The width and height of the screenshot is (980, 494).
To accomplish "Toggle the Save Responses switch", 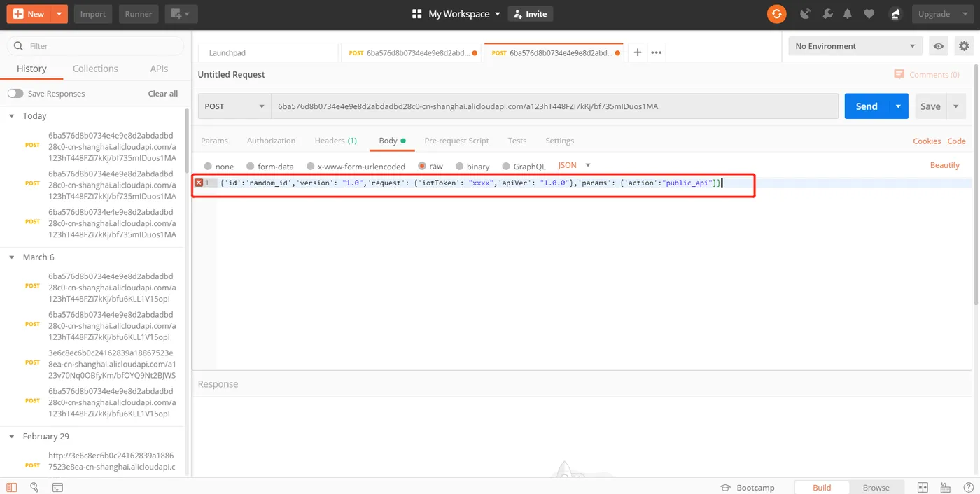I will pos(15,94).
